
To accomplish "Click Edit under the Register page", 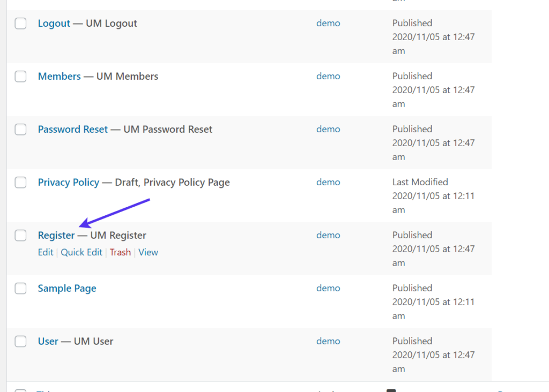I will [x=46, y=252].
